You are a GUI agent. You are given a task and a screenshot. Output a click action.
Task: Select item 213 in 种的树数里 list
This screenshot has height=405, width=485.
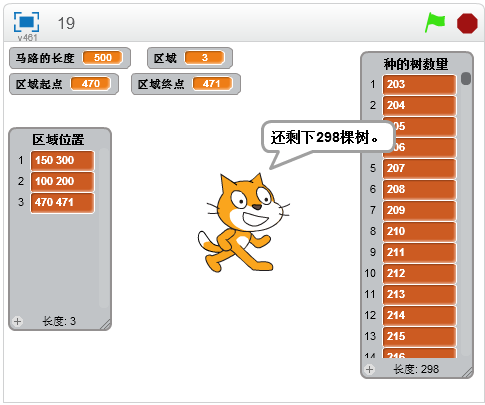(419, 294)
